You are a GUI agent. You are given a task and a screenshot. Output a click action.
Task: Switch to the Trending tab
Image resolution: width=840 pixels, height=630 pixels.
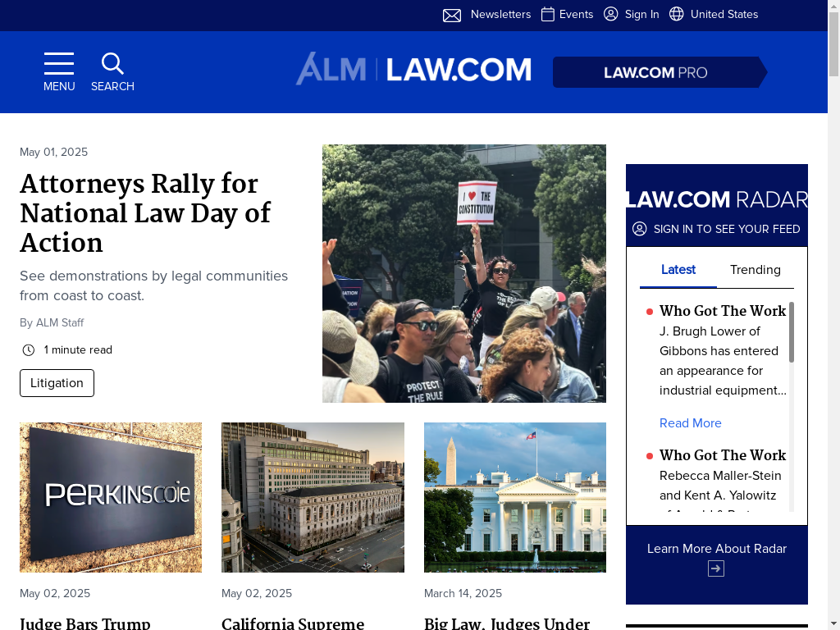point(755,270)
